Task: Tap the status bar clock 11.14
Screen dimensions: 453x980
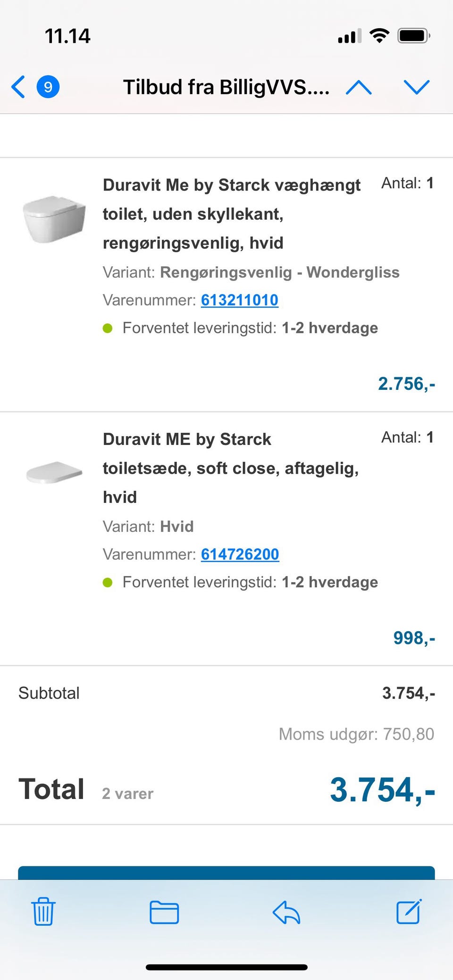Action: point(67,36)
